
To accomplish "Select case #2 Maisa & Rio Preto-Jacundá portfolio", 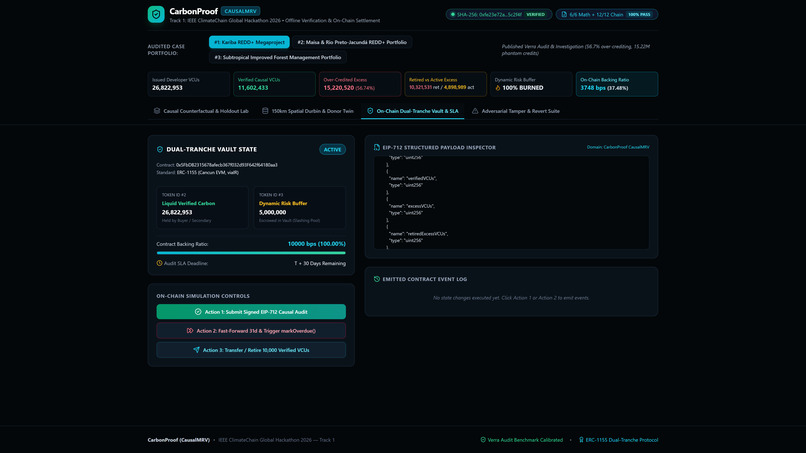I will coord(352,42).
